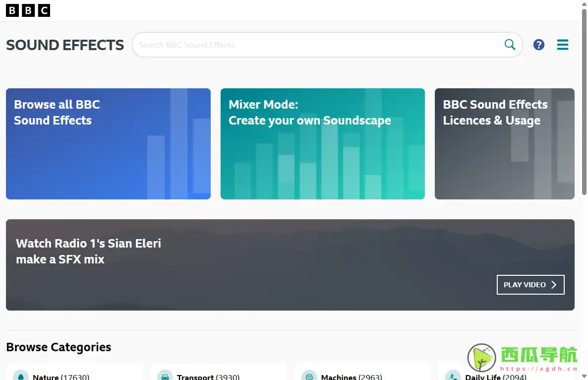Viewport: 588px width, 380px height.
Task: Click the Transport category car icon
Action: coord(165,376)
